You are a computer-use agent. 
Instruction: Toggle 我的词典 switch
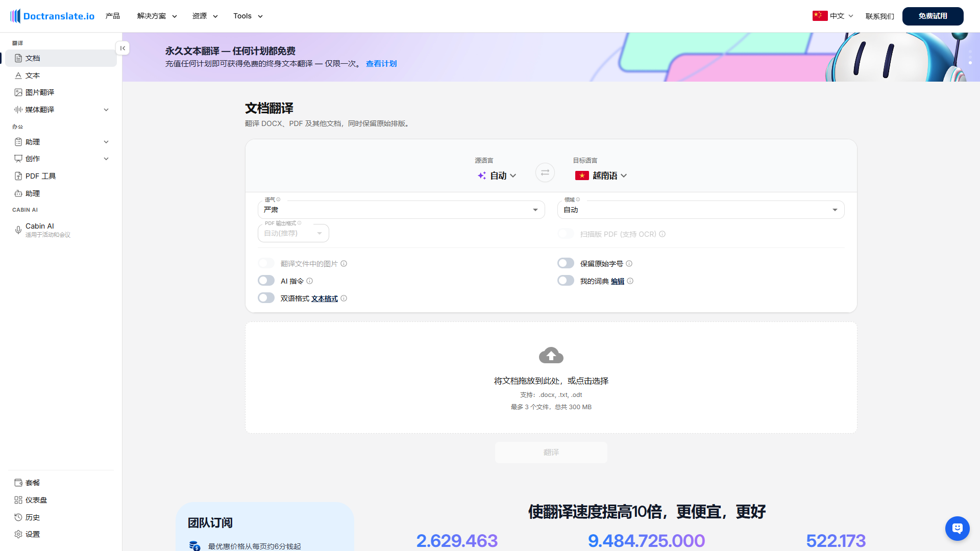click(x=566, y=281)
